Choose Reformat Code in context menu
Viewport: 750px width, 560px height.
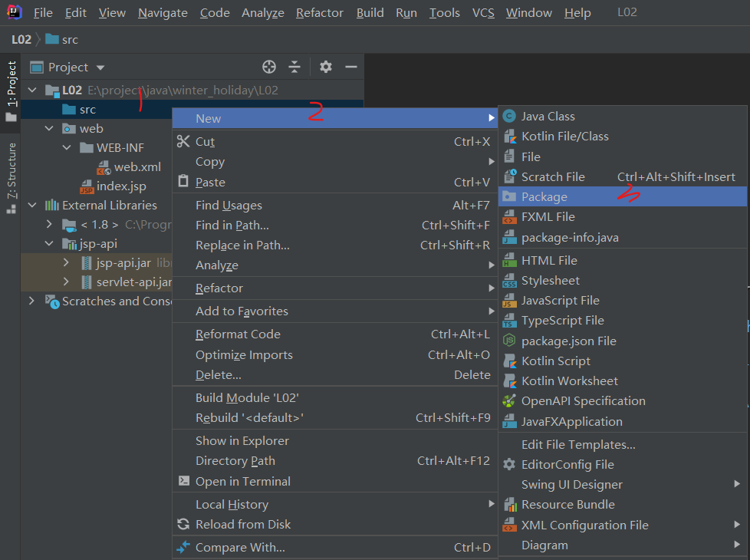335,334
